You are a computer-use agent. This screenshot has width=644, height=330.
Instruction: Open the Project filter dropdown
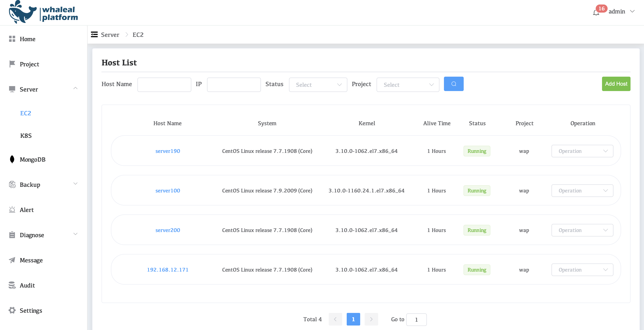click(408, 85)
